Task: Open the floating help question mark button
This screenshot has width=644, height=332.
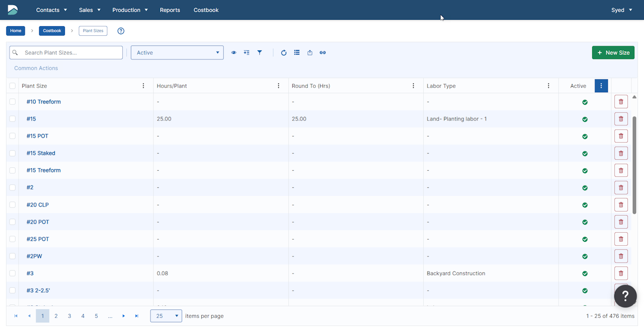Action: coord(625,295)
